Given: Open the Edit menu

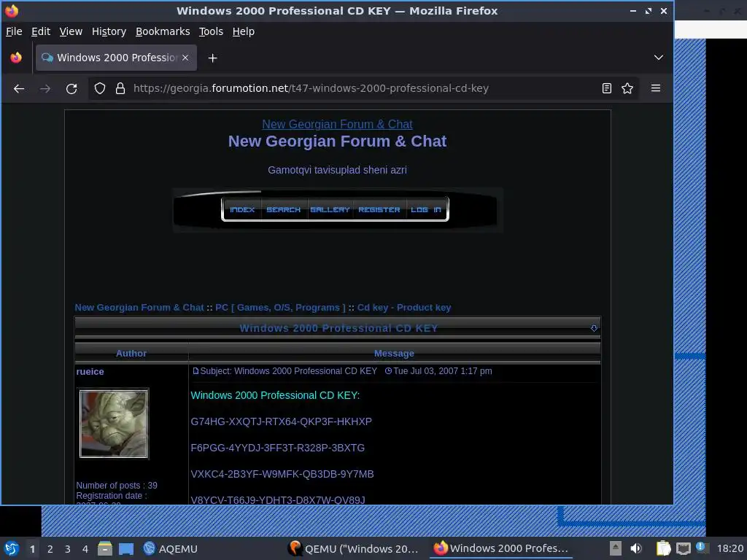Looking at the screenshot, I should [x=41, y=31].
